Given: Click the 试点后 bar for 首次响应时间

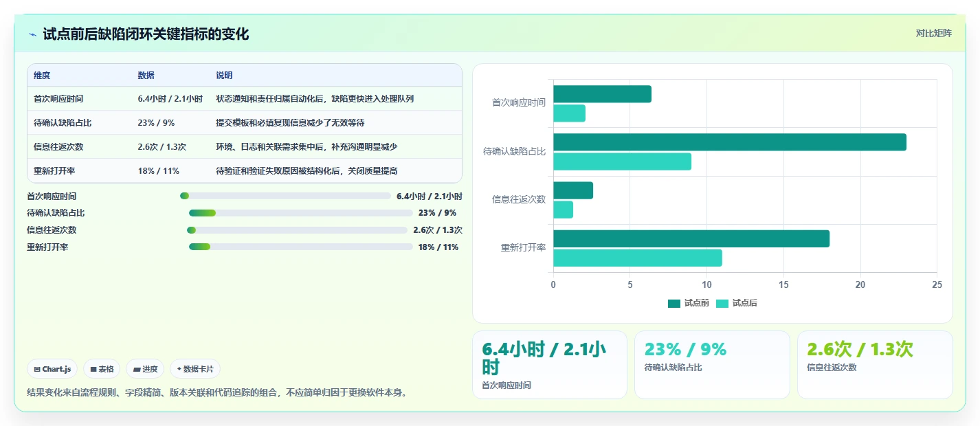Looking at the screenshot, I should [569, 113].
